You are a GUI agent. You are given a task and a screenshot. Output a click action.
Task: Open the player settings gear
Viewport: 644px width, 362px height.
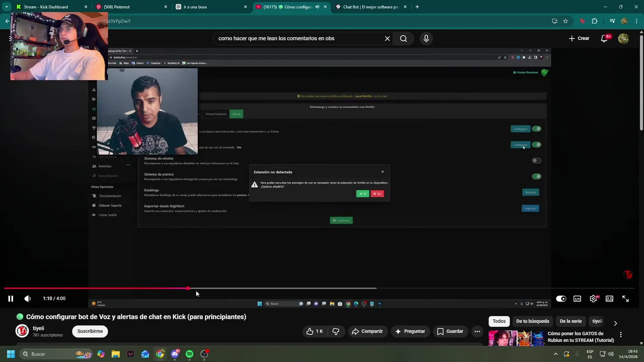tap(594, 299)
